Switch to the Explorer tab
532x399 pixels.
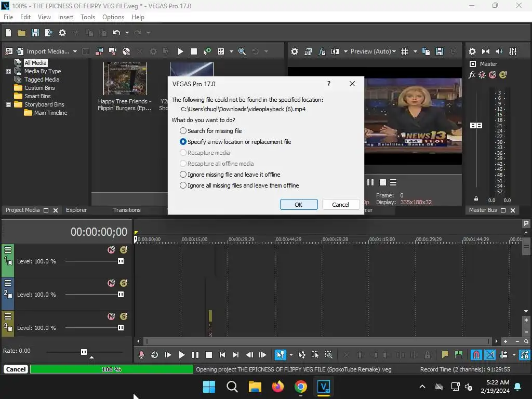click(76, 210)
